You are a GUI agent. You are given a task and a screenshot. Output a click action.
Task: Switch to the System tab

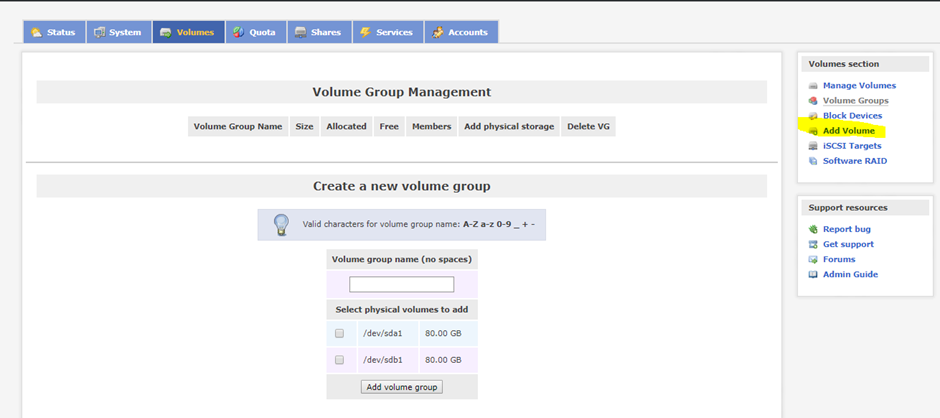point(118,32)
